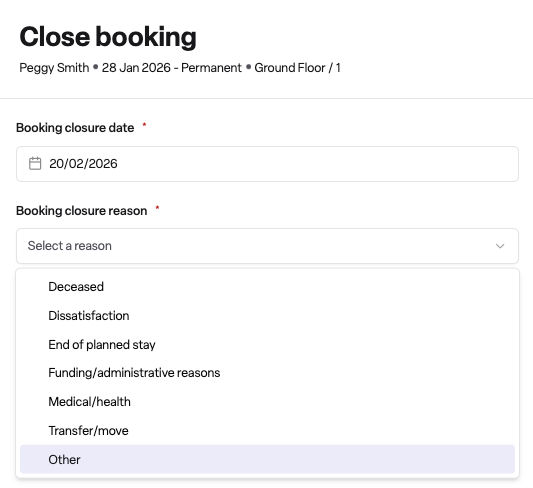The image size is (533, 488).
Task: Pick 'End of planned stay' option
Action: coord(267,345)
